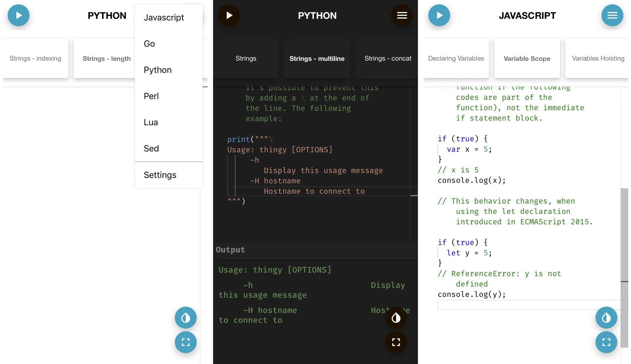Click 'Usage: thingy [OPTIONS]' in Output
This screenshot has height=364, width=631.
click(x=275, y=270)
